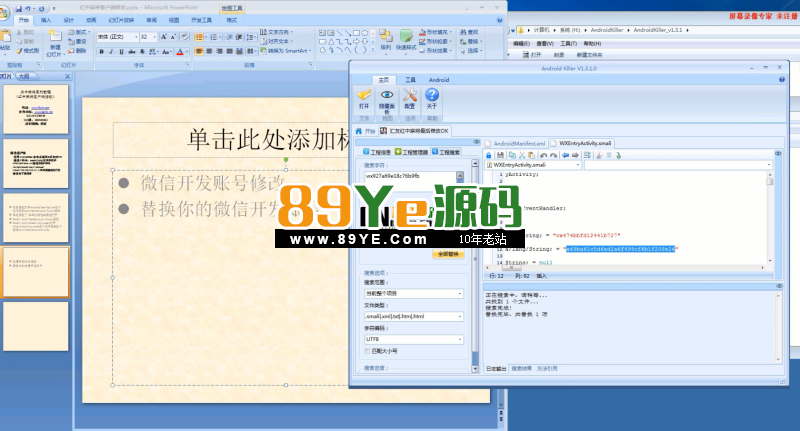This screenshot has width=800, height=431.
Task: Open the search scope (搜索范围) dropdown
Action: pyautogui.click(x=413, y=294)
